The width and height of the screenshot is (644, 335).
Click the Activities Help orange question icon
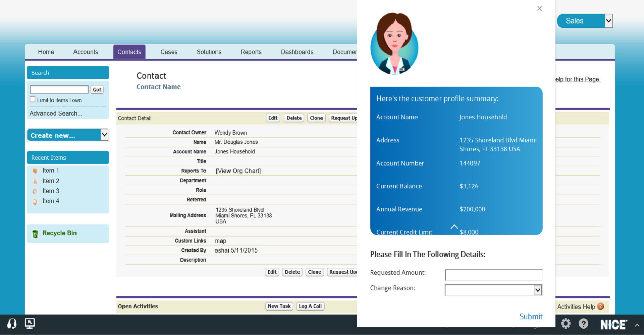601,306
